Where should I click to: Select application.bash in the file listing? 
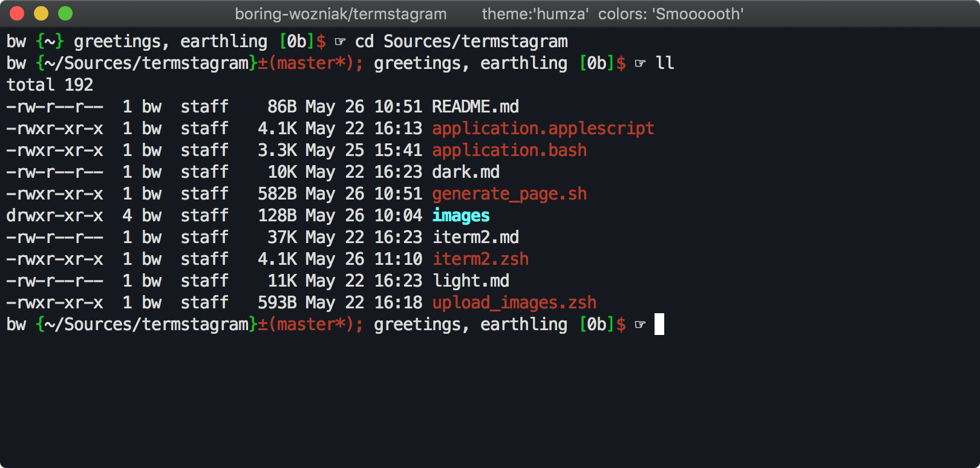[509, 151]
